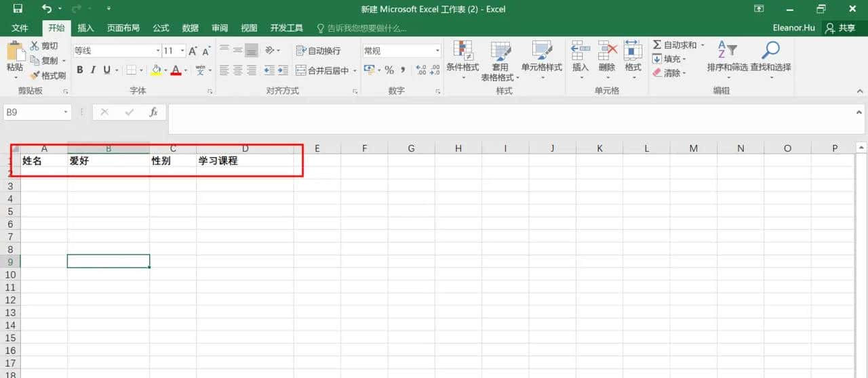Screen dimensions: 868x378
Task: Merge and center 合并后居中 button
Action: (x=322, y=70)
